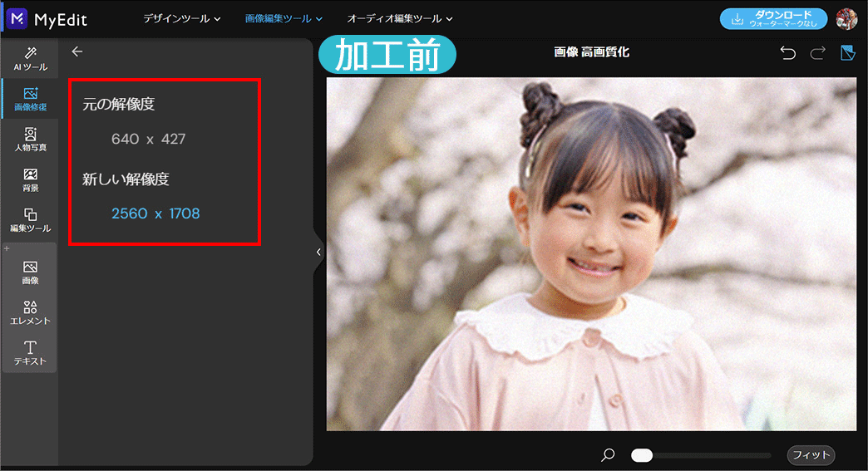
Task: Collapse the left panel with the chevron
Action: point(319,252)
